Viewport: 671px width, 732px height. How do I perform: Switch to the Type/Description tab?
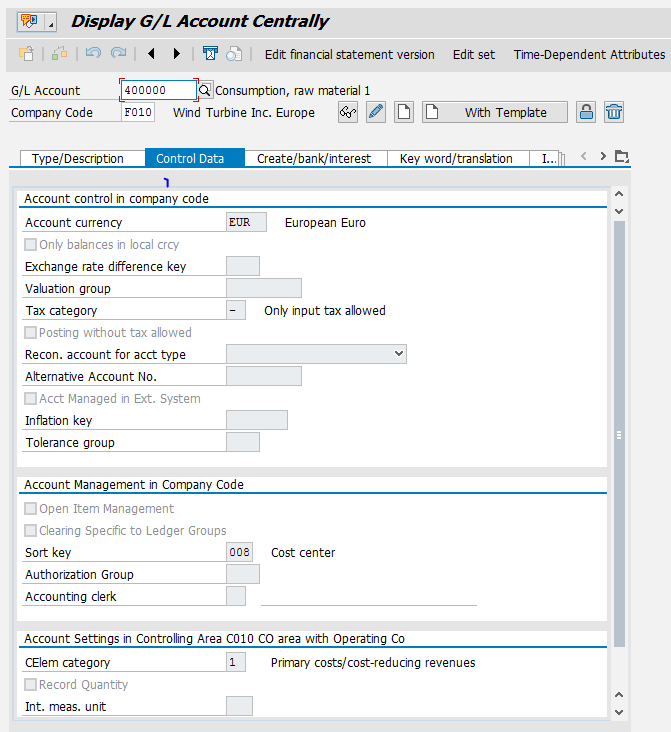point(78,158)
